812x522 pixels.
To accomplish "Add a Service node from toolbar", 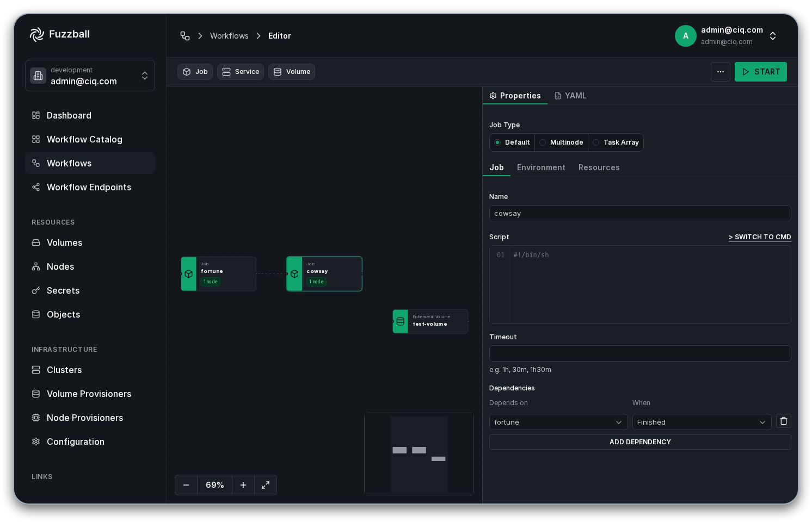I will (241, 72).
